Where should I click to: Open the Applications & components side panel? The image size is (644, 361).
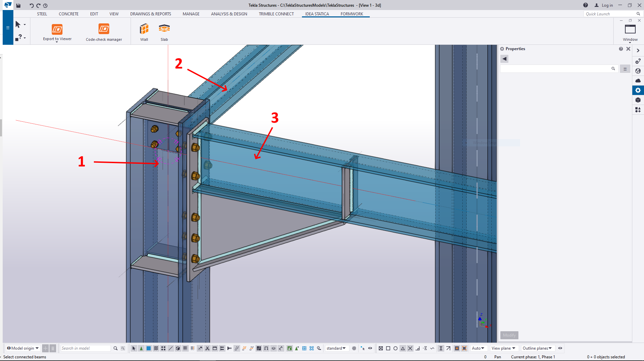pos(638,110)
